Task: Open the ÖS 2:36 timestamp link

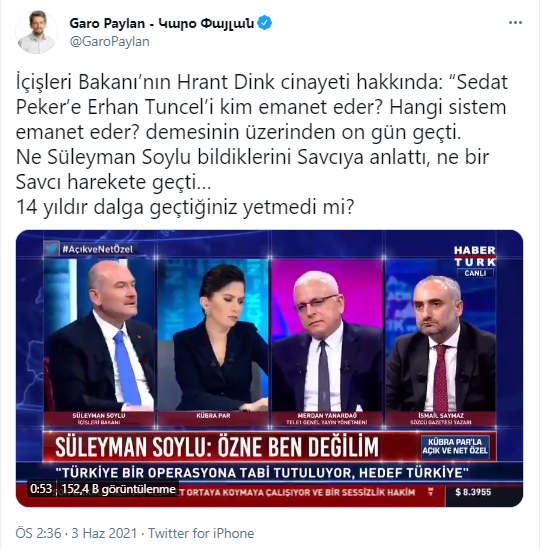Action: tap(39, 533)
